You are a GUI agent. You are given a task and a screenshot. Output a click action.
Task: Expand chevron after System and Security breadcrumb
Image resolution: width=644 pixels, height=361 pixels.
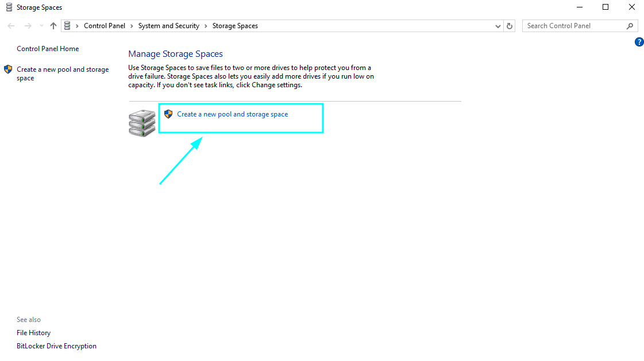206,26
